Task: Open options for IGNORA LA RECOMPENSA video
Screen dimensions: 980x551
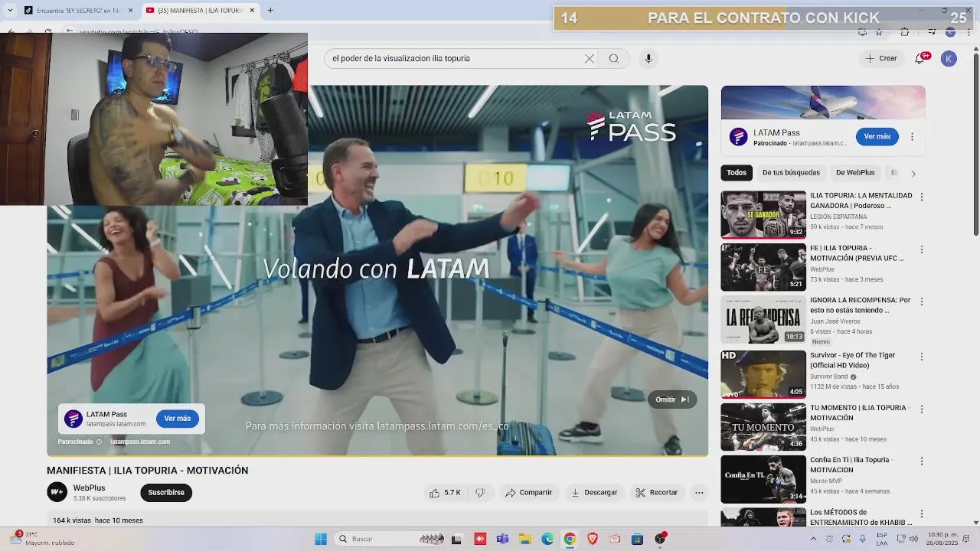Action: (x=922, y=302)
